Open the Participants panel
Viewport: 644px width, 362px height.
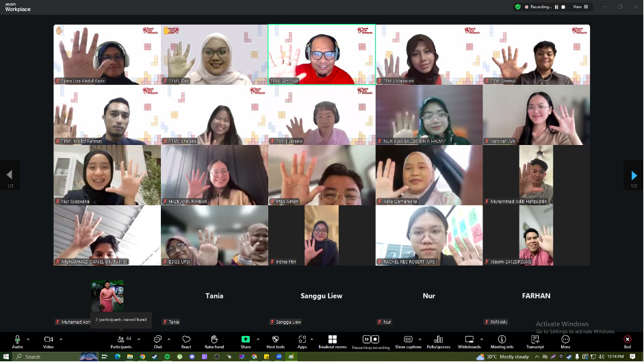120,341
